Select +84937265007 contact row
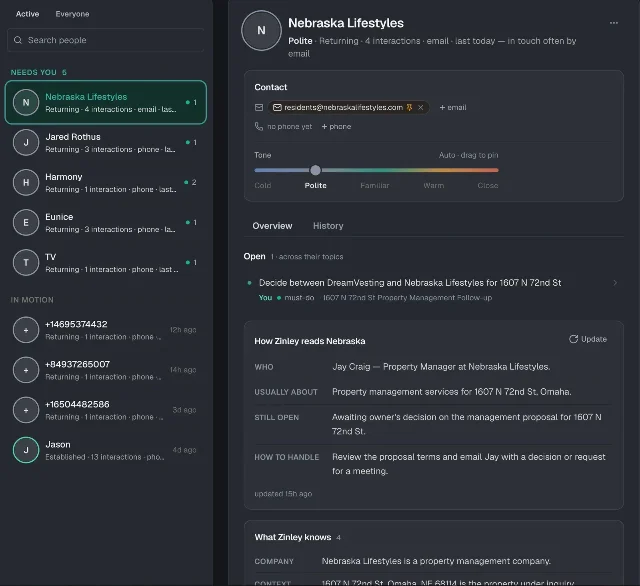 pos(106,370)
